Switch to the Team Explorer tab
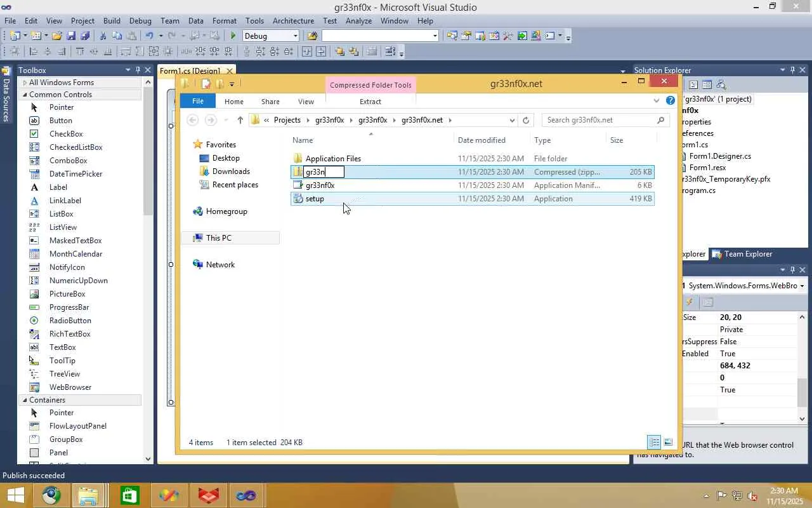The width and height of the screenshot is (812, 508). point(742,254)
